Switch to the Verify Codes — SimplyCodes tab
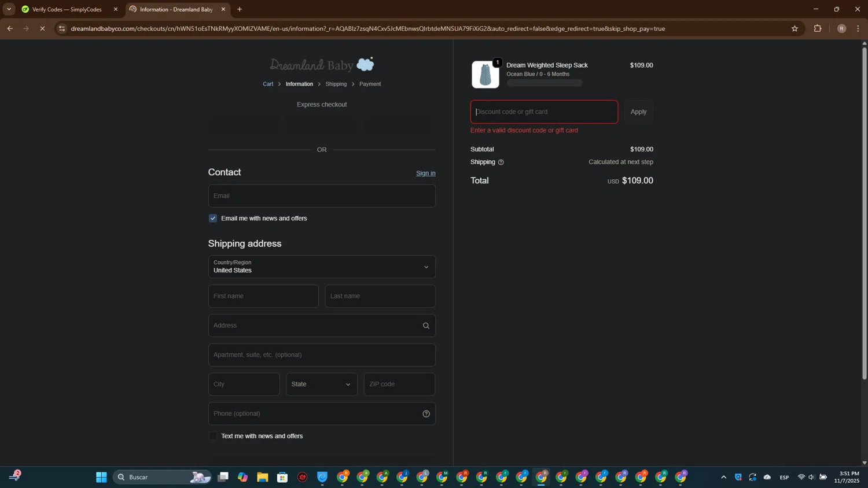The image size is (868, 488). (x=67, y=9)
